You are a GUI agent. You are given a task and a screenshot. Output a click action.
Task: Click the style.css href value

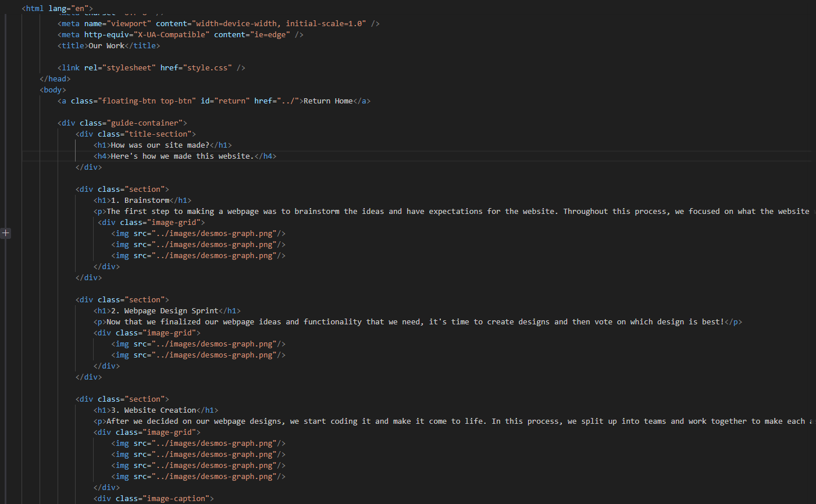(209, 68)
